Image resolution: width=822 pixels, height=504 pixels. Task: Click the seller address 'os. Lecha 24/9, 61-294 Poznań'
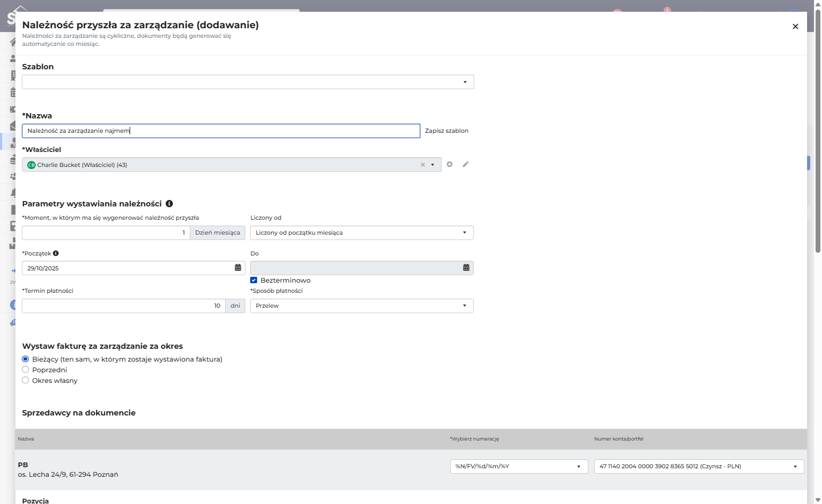click(x=68, y=475)
